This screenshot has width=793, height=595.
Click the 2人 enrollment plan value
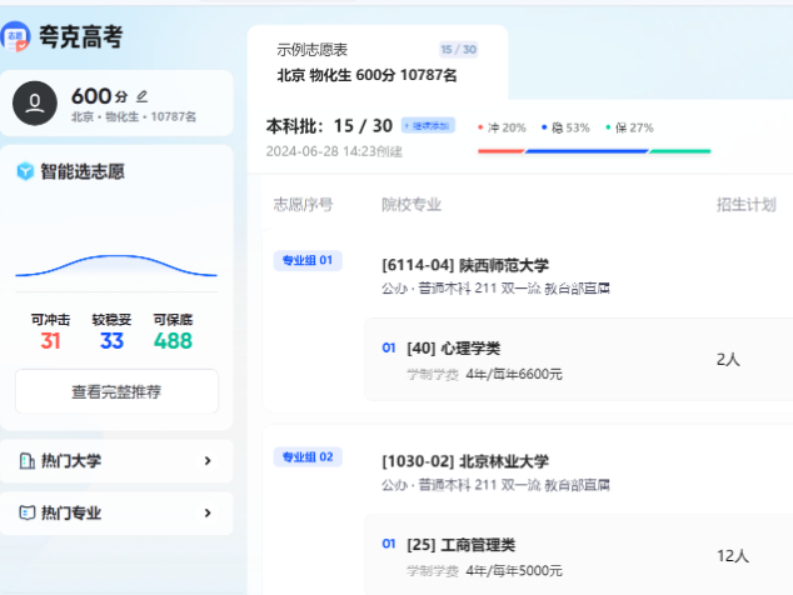(728, 359)
